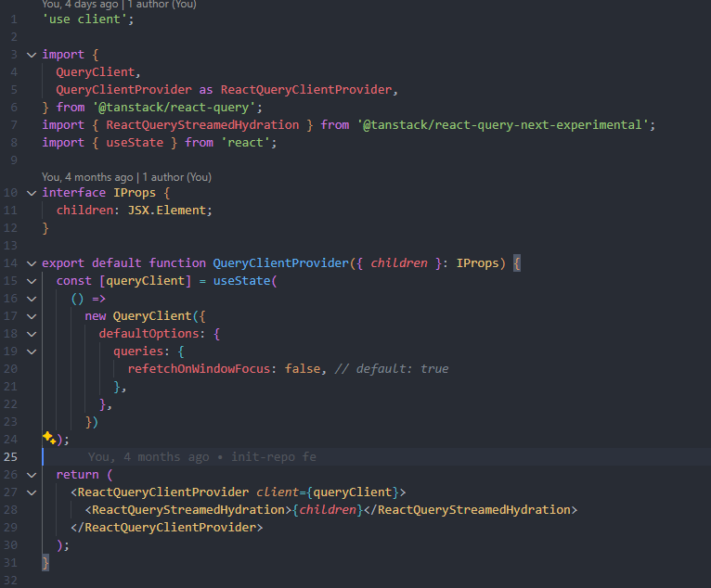Click line number 1 in the gutter
Viewport: 711px width, 588px height.
(14, 19)
